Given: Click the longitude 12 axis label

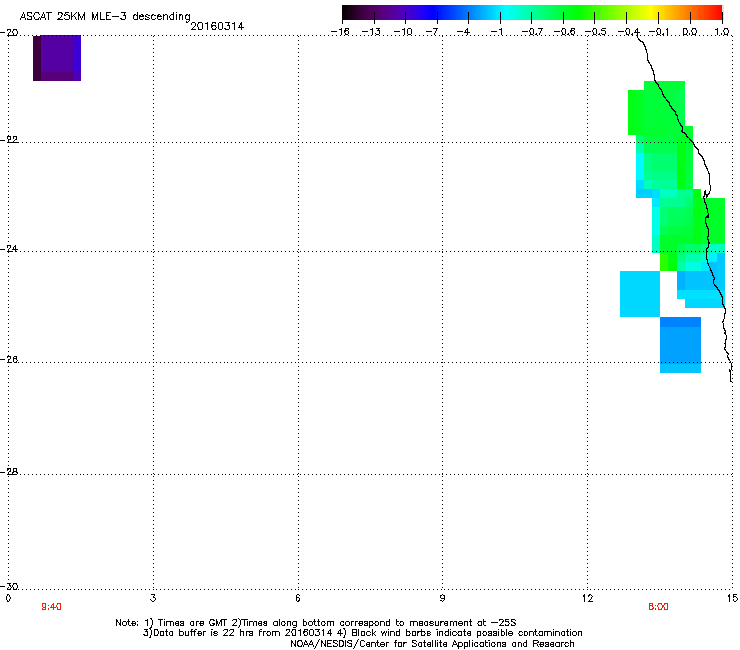Looking at the screenshot, I should tap(588, 599).
